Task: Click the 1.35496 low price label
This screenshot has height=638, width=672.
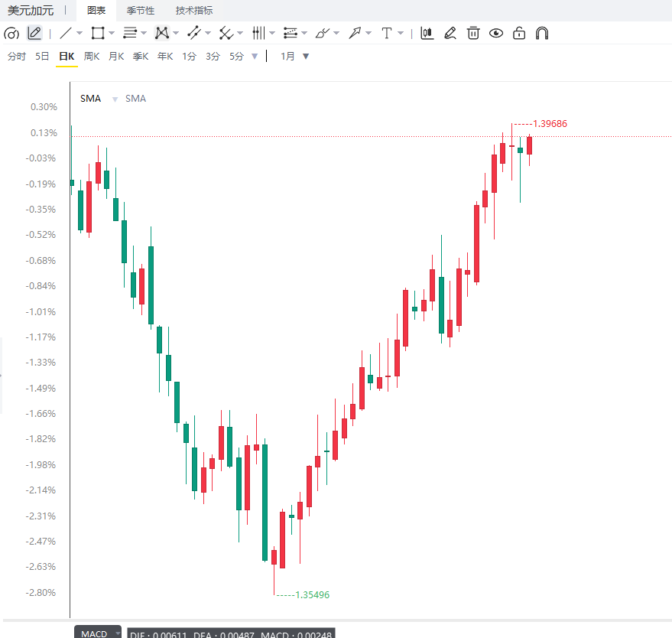Action: coord(313,594)
